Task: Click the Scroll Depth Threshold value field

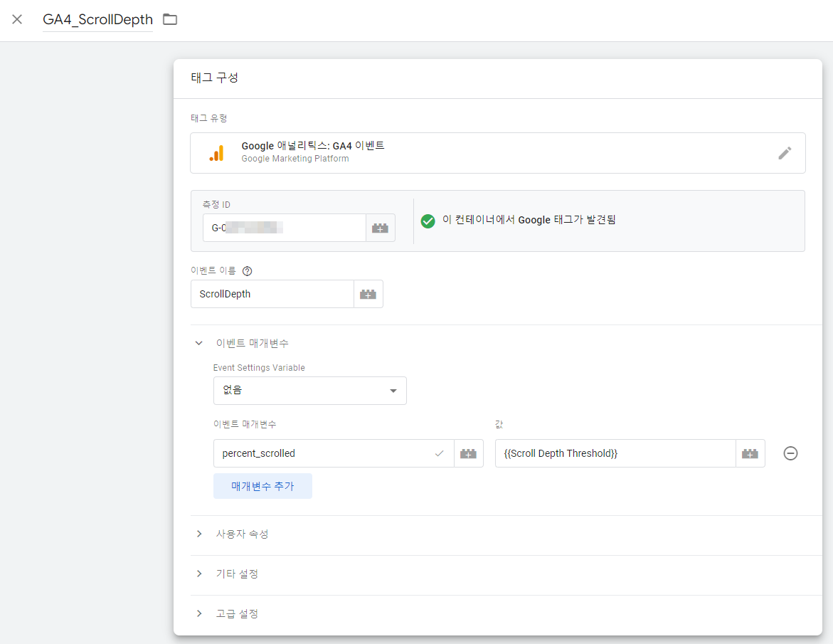Action: coord(615,453)
